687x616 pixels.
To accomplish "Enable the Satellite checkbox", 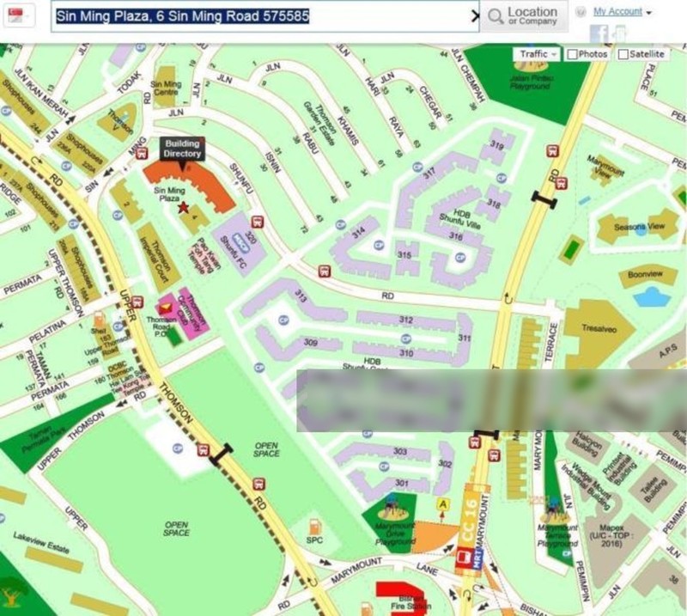I will (x=623, y=54).
